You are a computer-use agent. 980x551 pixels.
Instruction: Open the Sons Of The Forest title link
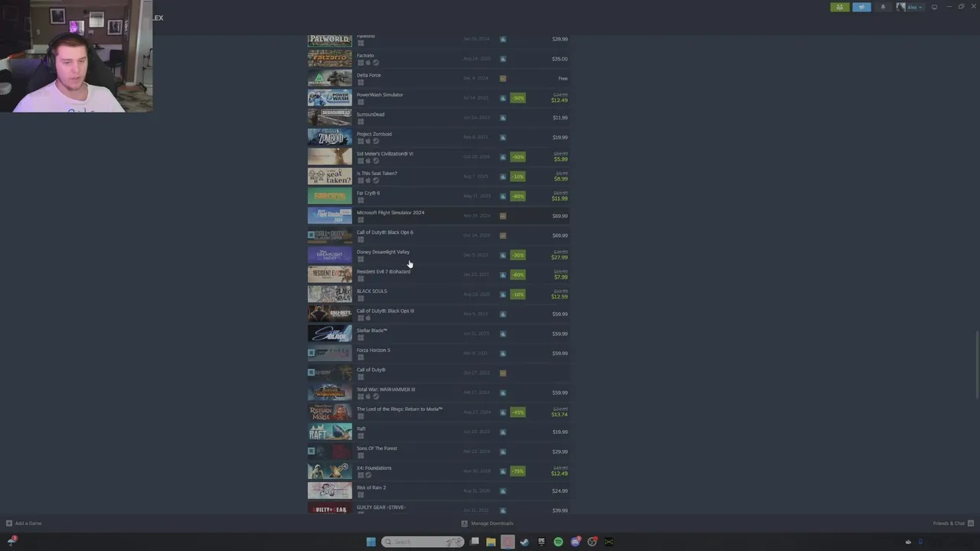click(x=377, y=448)
